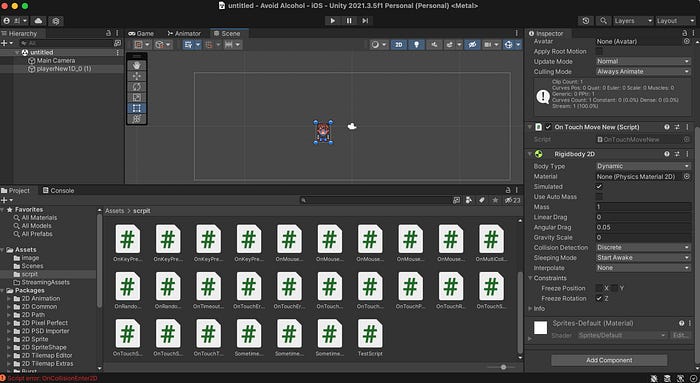Select the Rotate tool in scene overlay
Image resolution: width=700 pixels, height=383 pixels.
tap(137, 87)
